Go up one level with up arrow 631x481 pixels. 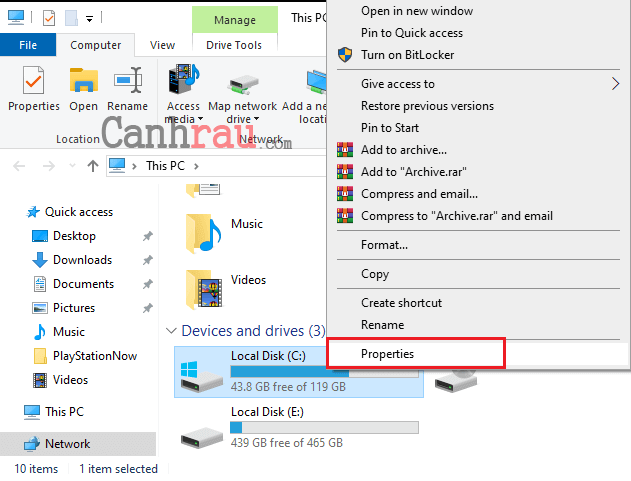pos(93,166)
